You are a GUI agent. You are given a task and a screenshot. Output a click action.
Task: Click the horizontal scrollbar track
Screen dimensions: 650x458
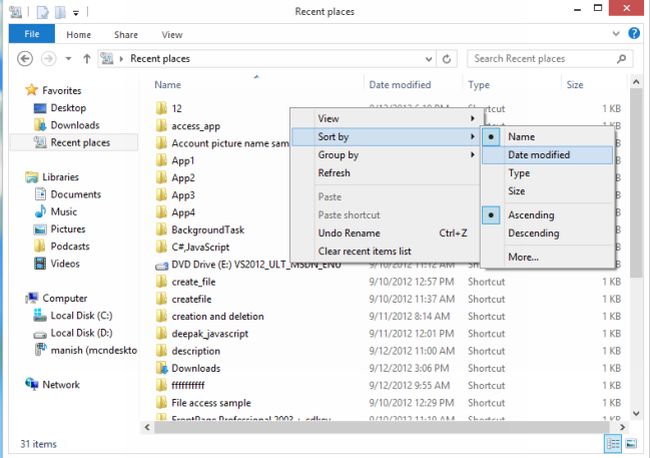pyautogui.click(x=381, y=427)
